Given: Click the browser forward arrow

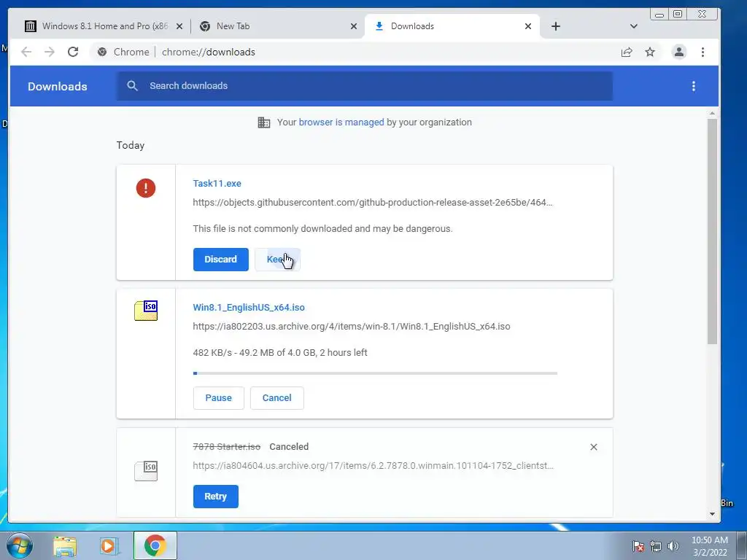Looking at the screenshot, I should 50,52.
